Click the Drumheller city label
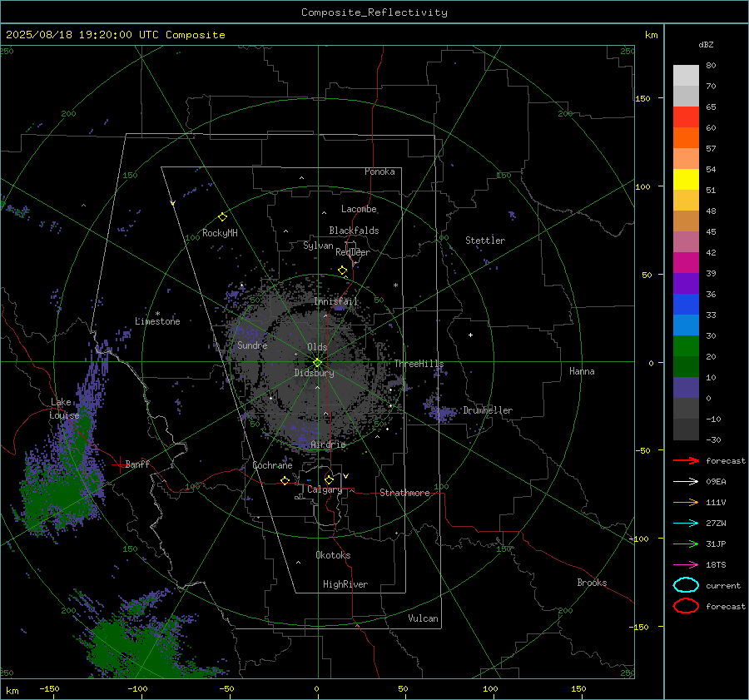Viewport: 749px width, 700px height. coord(488,410)
